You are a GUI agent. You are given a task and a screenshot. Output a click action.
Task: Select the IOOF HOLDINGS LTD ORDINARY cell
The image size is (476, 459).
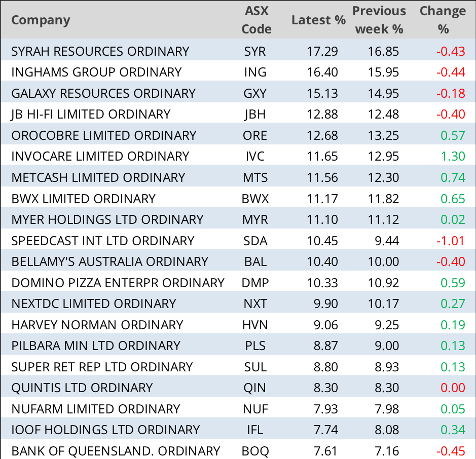pos(105,430)
